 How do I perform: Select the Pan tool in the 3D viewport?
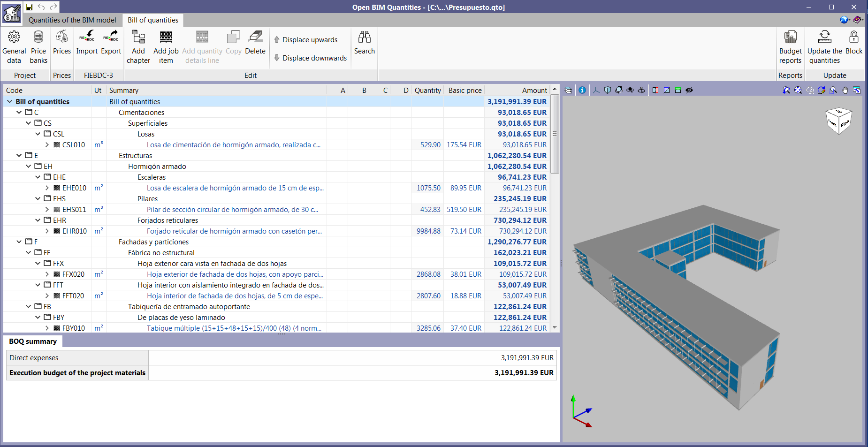[845, 90]
